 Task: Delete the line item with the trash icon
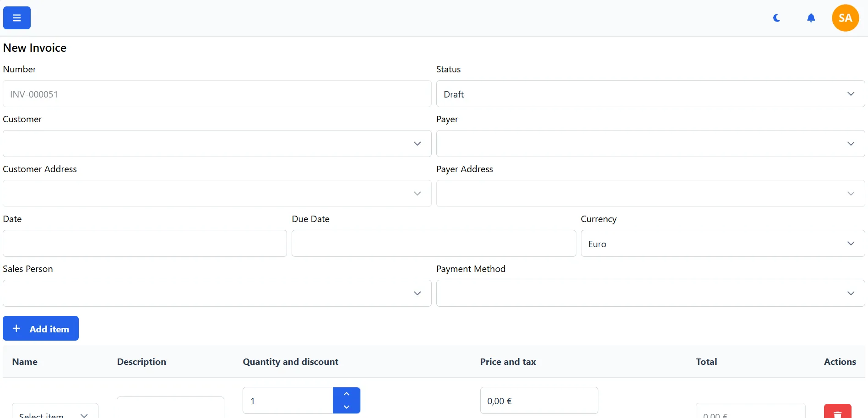coord(838,411)
